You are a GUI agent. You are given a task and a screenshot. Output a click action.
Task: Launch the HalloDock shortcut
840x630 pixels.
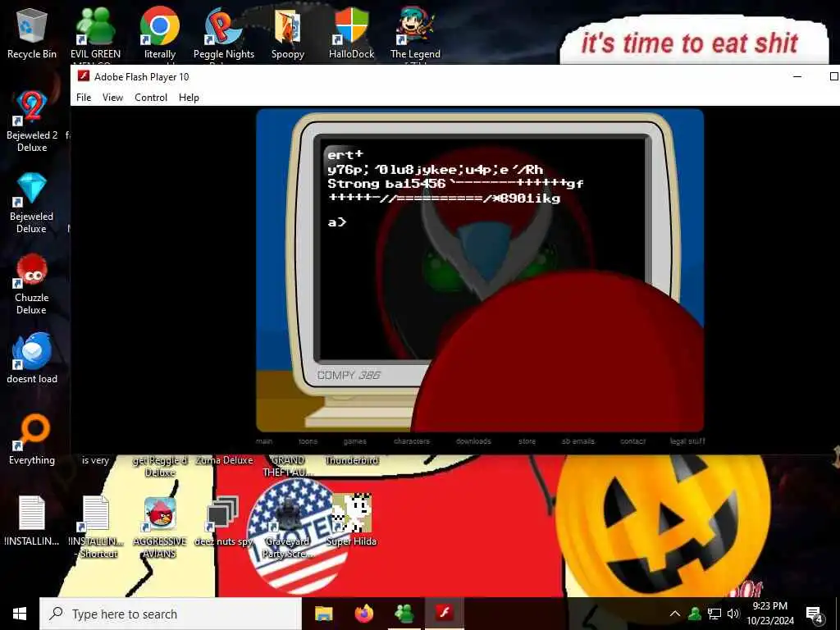pos(351,33)
